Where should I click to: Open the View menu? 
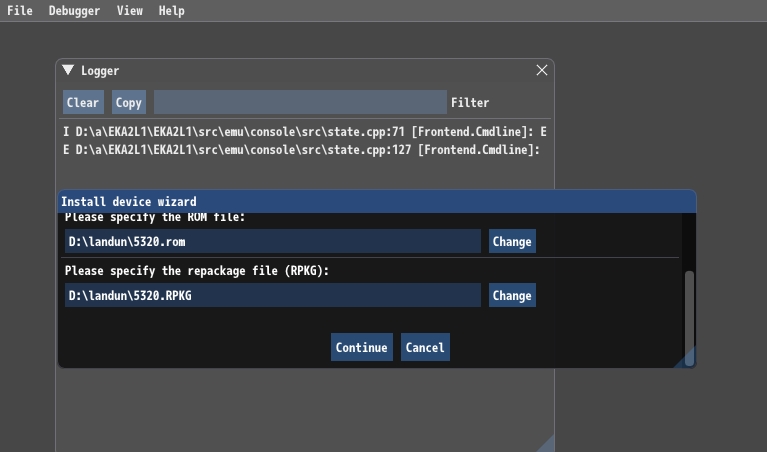pyautogui.click(x=130, y=10)
